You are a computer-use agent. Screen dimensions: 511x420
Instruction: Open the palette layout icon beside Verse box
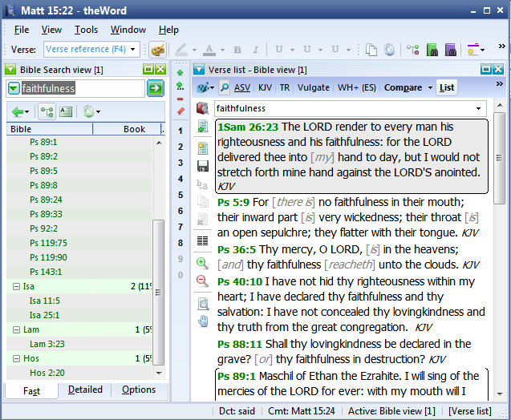tap(158, 50)
